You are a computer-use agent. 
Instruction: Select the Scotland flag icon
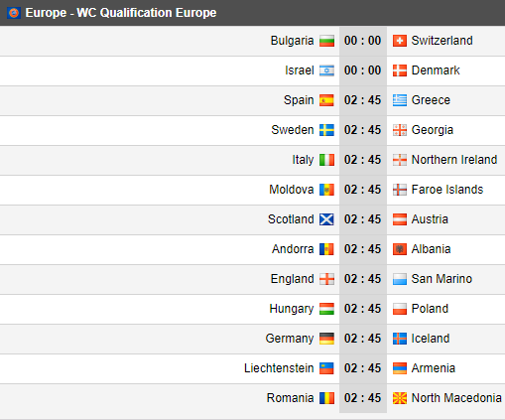[x=326, y=219]
